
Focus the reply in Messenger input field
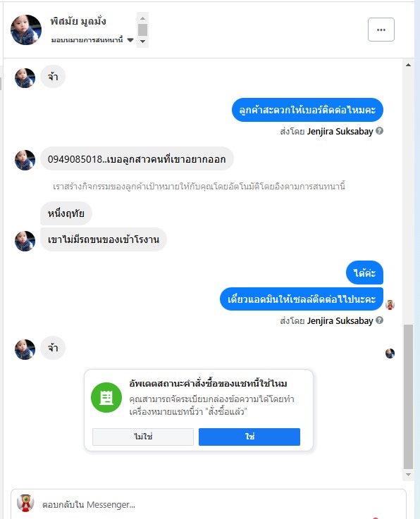(209, 504)
